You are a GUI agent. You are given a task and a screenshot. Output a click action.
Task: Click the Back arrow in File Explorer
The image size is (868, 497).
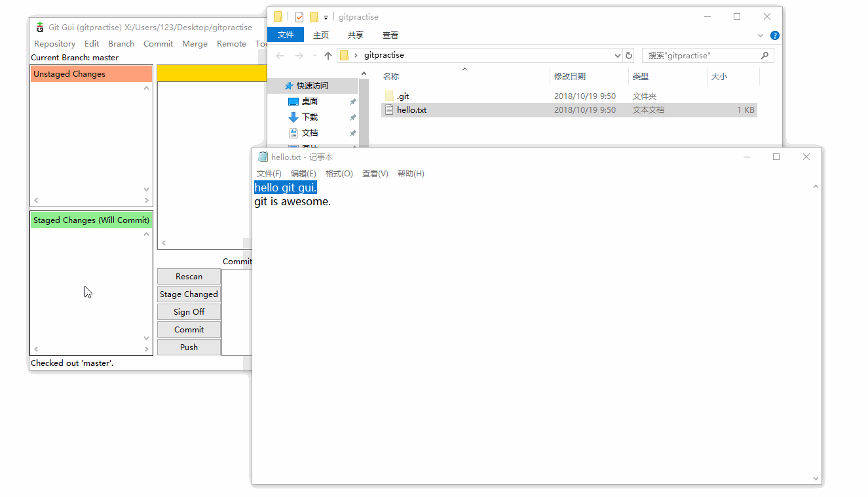coord(280,56)
